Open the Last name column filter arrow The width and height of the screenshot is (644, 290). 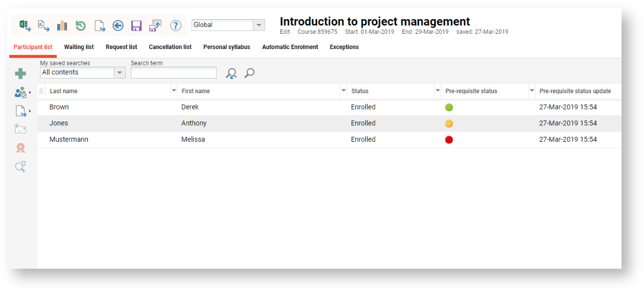click(x=174, y=90)
